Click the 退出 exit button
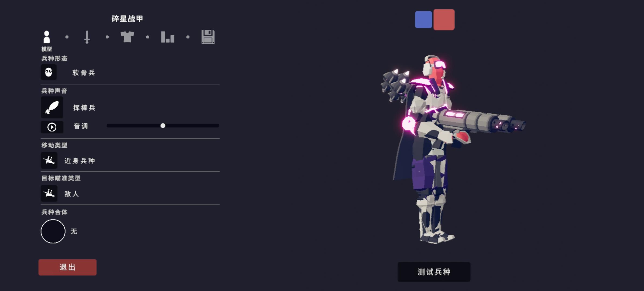The image size is (644, 291). (x=67, y=267)
